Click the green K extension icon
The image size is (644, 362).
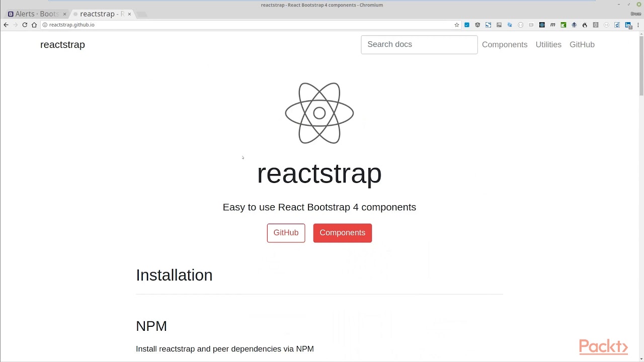click(563, 25)
